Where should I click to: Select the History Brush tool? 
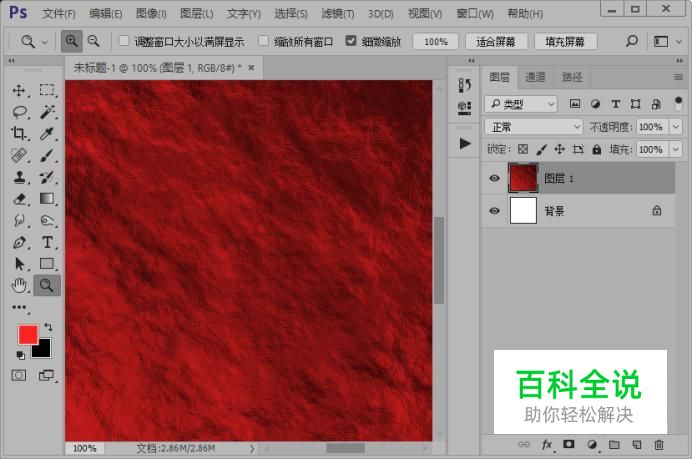tap(47, 177)
